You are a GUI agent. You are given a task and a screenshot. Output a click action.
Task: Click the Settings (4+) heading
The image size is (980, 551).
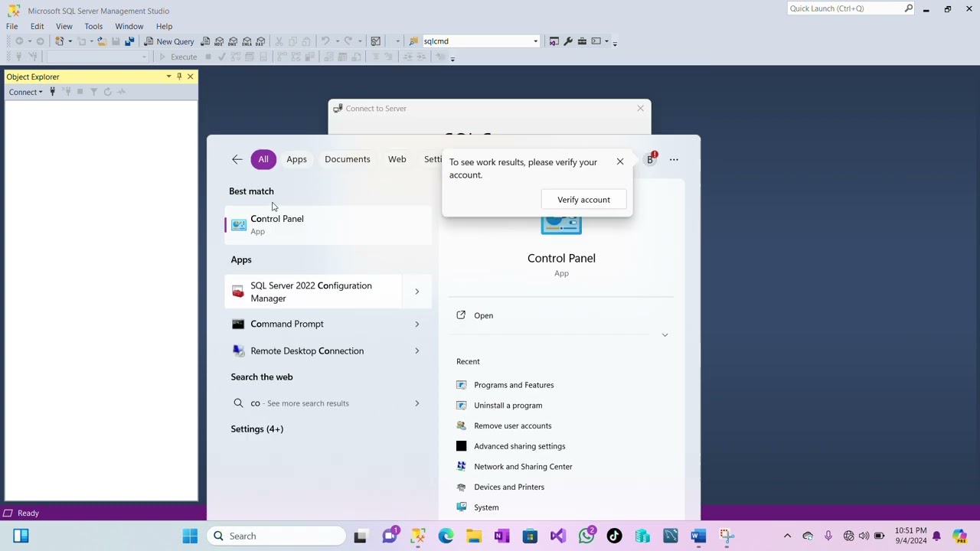coord(257,429)
